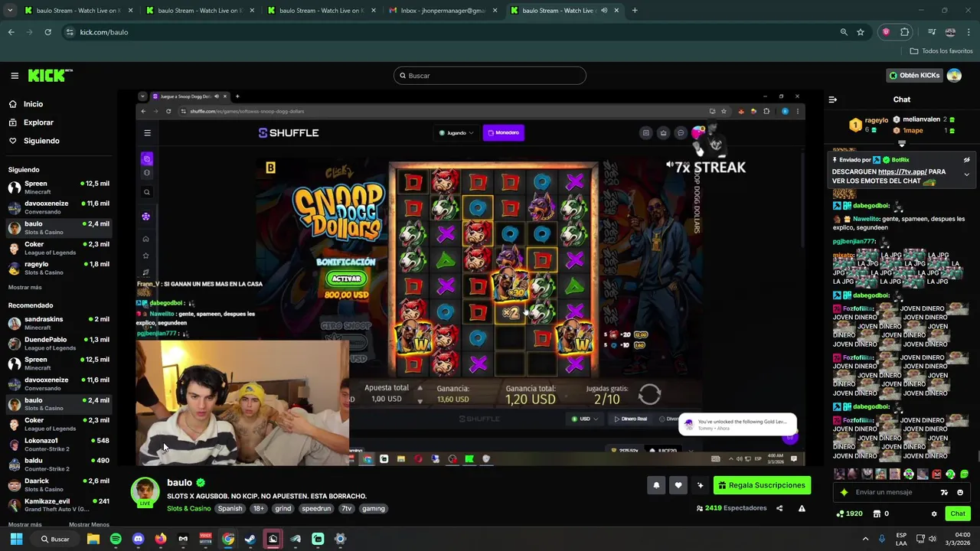Share the stream via share icon
Image resolution: width=980 pixels, height=551 pixels.
pos(779,508)
